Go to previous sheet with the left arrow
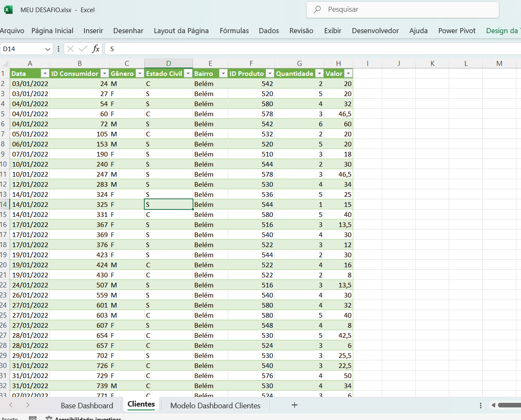521x420 pixels. point(11,405)
